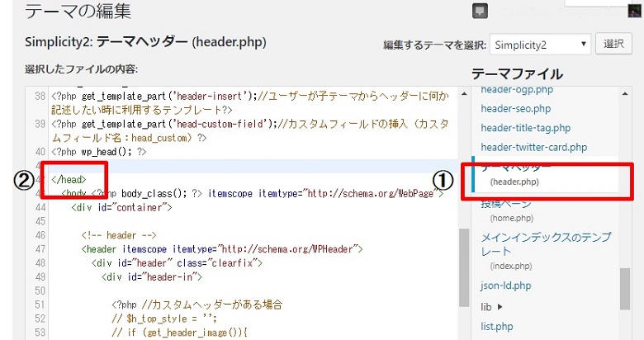Open header-ogp.php theme file
Viewport: 644px width, 340px height.
[517, 89]
